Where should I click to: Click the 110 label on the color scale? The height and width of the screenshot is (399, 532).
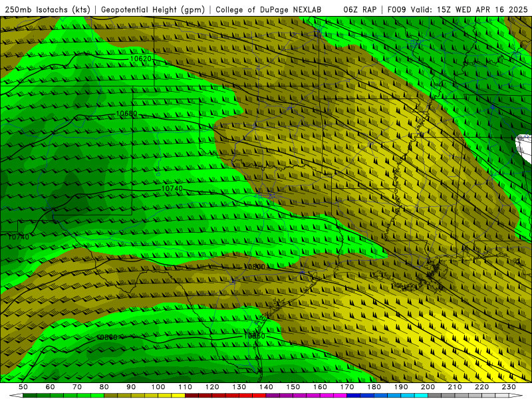[x=185, y=387]
